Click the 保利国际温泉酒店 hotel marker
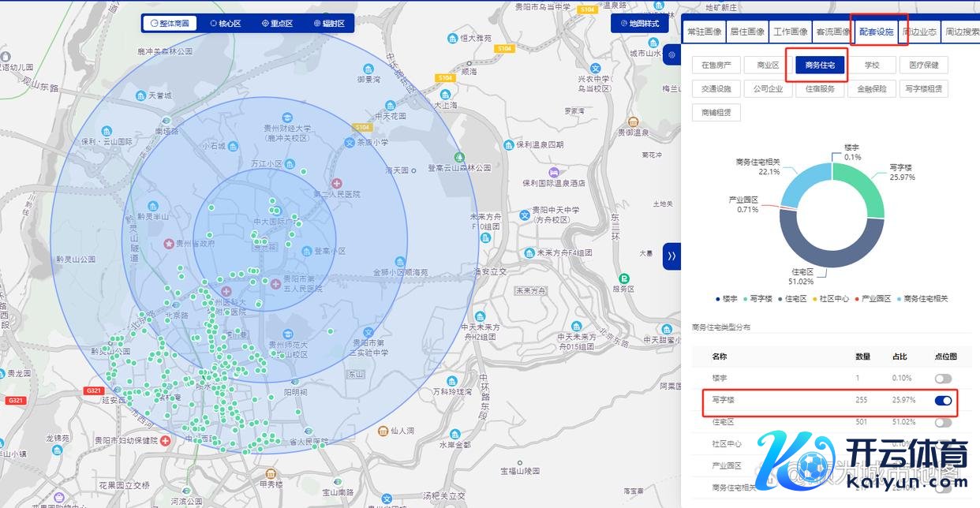980x508 pixels. click(x=555, y=171)
